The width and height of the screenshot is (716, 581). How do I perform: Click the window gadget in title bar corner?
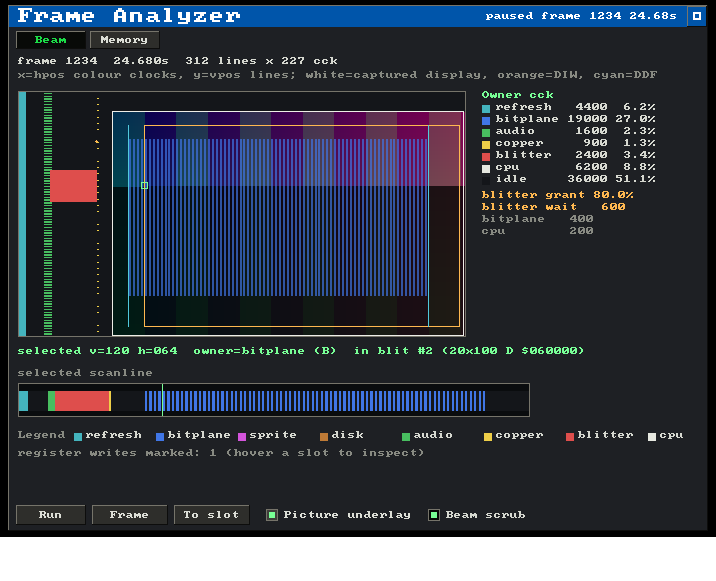coord(697,16)
